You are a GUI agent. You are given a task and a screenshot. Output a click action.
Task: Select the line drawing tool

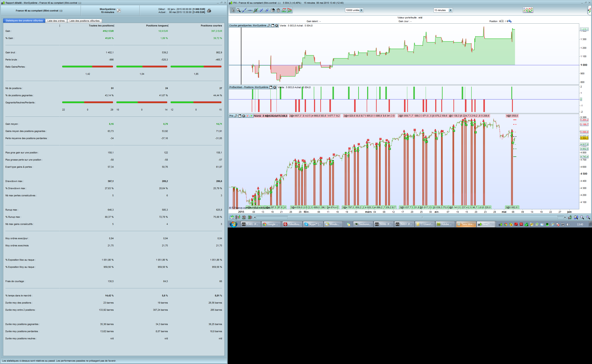tap(244, 10)
